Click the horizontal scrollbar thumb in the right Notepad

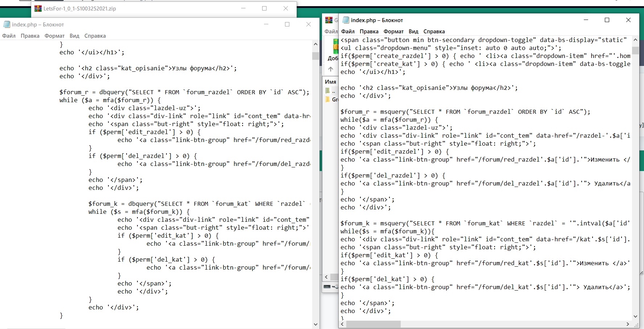coord(373,324)
